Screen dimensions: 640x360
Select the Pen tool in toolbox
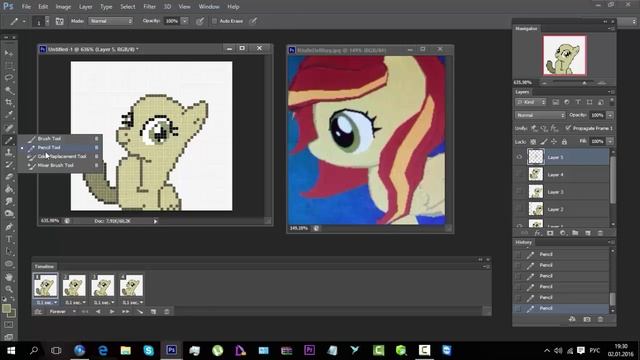(x=9, y=227)
